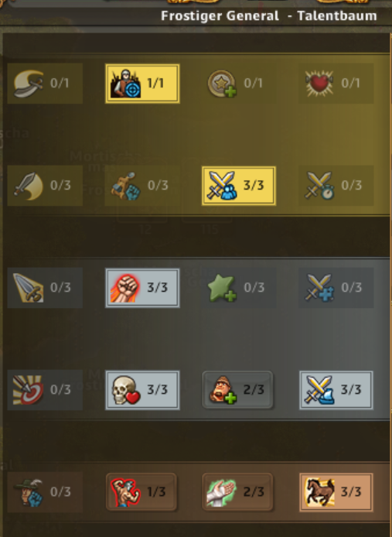This screenshot has width=392, height=537.
Task: Click the dagger blade talent 0/3
Action: (x=45, y=287)
